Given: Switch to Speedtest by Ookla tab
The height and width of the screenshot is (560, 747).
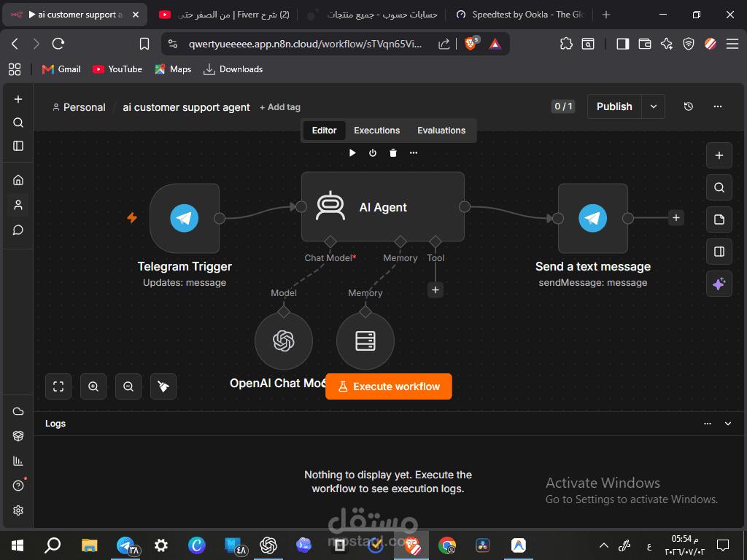Looking at the screenshot, I should tap(519, 15).
